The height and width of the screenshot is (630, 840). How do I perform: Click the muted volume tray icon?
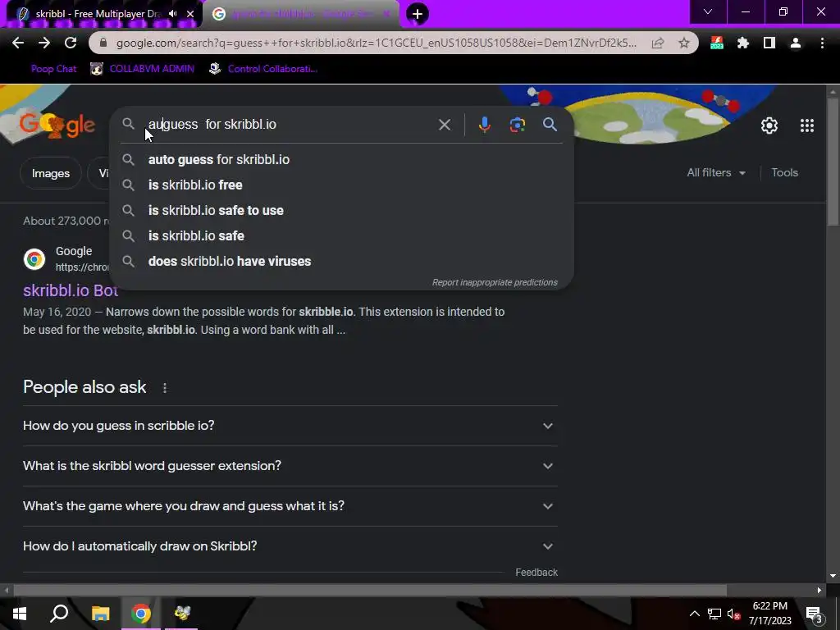click(x=733, y=614)
